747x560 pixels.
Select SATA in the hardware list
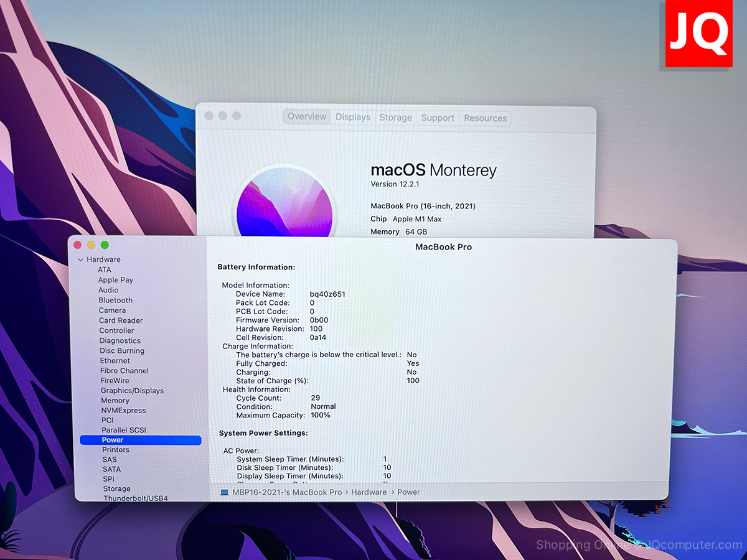(112, 469)
